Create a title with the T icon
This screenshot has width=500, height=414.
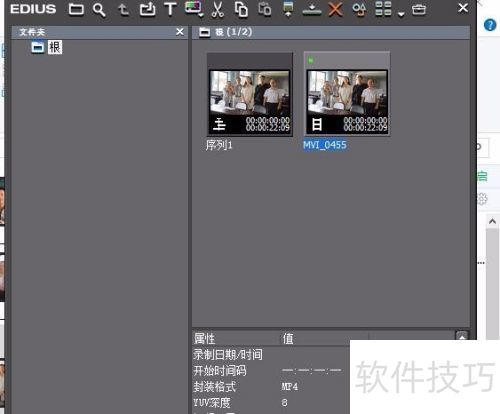(x=170, y=9)
